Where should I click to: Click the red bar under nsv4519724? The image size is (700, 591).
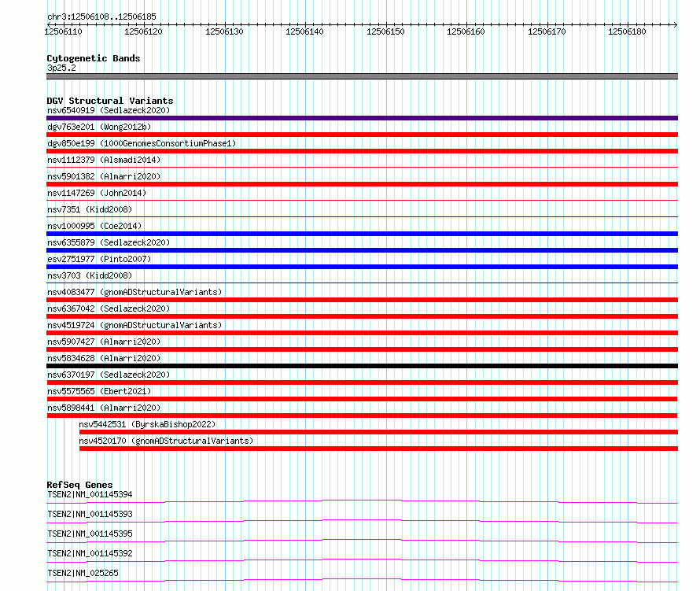click(x=362, y=333)
